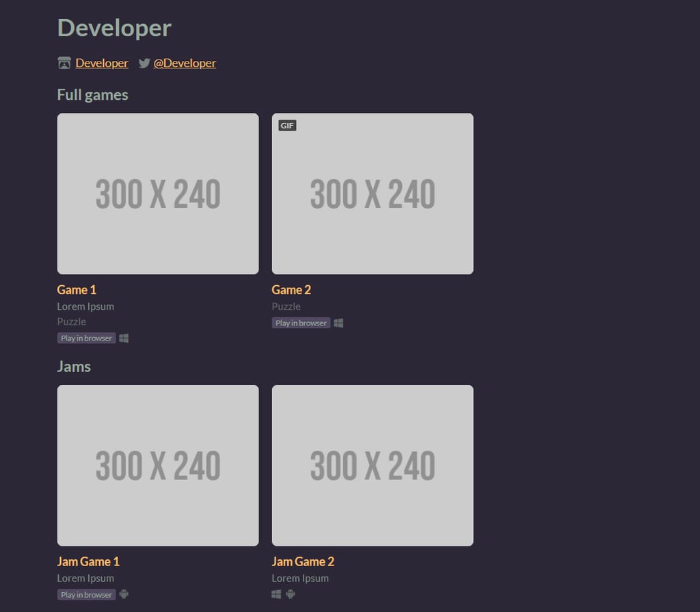Select the Jam Game 2 cover thumbnail
This screenshot has height=612, width=700.
coord(373,465)
